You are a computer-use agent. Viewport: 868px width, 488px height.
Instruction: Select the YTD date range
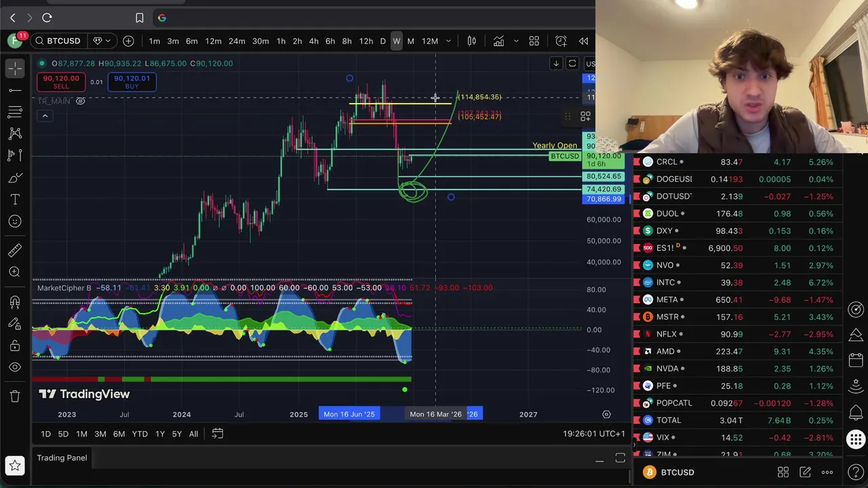(x=140, y=434)
